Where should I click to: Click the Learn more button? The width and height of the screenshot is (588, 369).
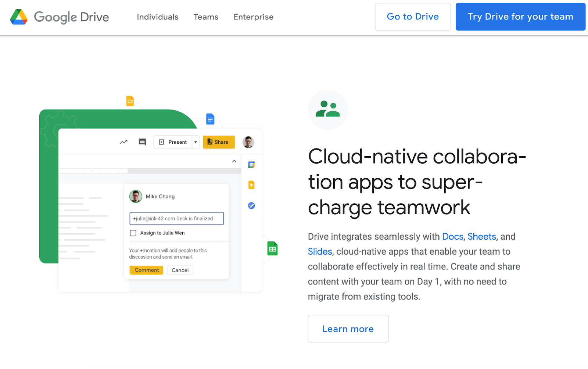348,329
